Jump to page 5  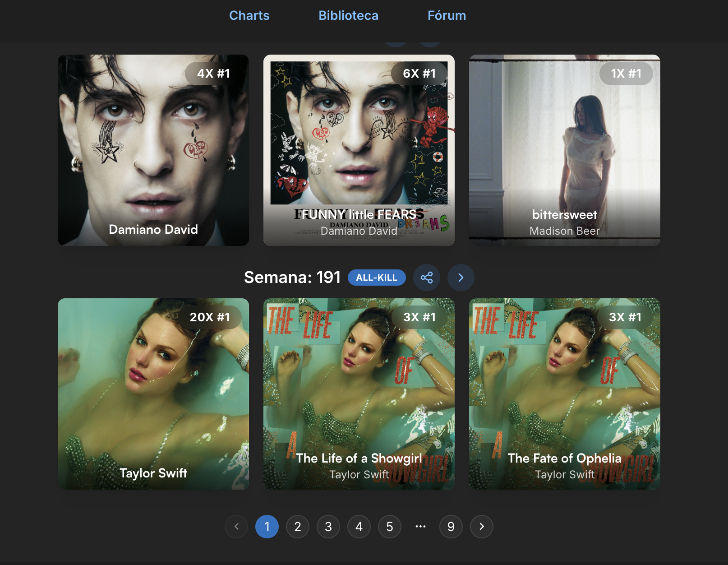click(390, 527)
